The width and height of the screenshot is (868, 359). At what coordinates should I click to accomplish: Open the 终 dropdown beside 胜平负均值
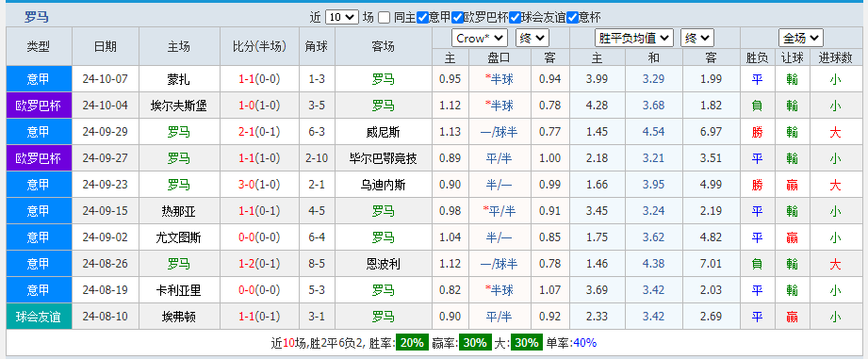click(x=697, y=39)
